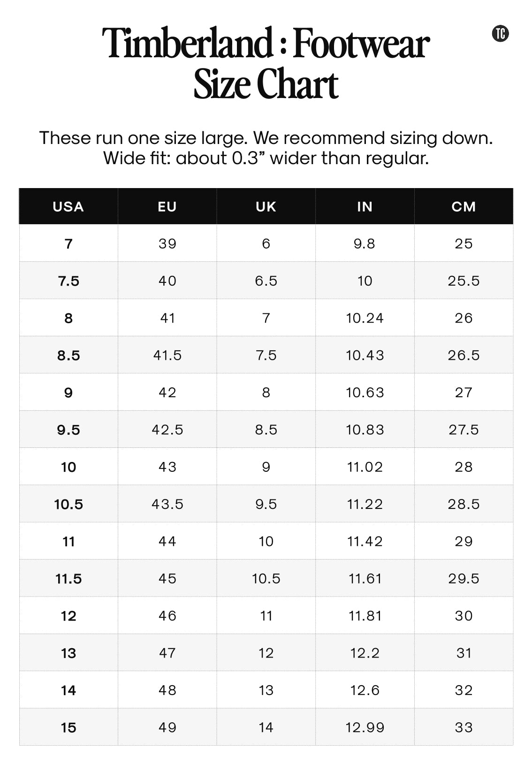Click the Timberland Footwear Size Chart title

266,63
